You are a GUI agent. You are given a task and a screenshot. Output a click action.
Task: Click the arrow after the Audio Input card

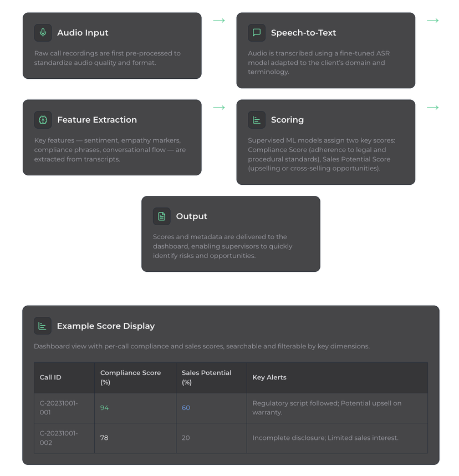219,21
